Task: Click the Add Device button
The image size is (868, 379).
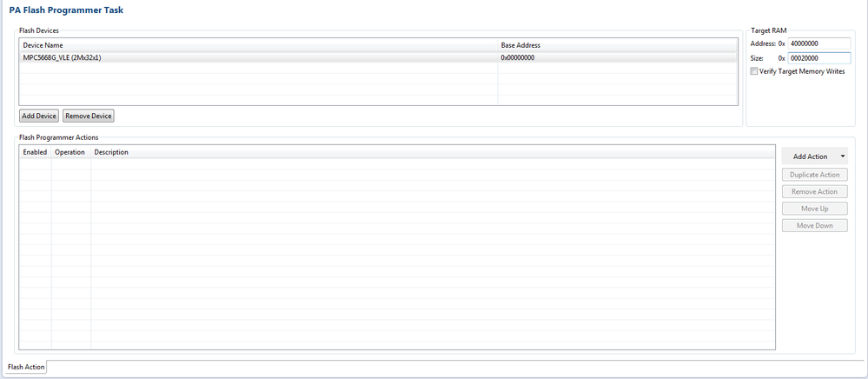Action: (39, 116)
